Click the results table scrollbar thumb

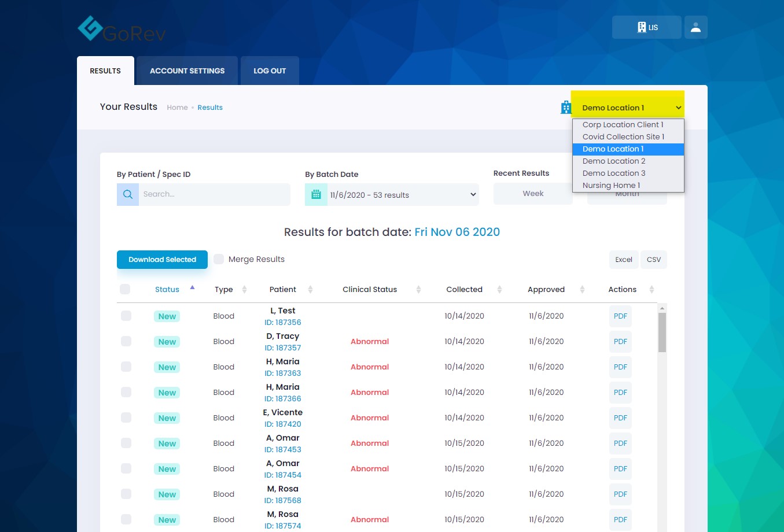[x=662, y=332]
